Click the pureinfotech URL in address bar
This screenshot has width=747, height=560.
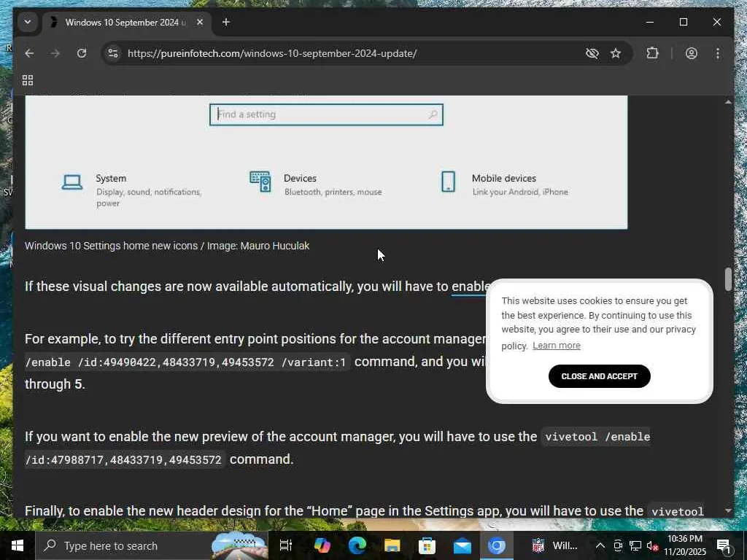coord(272,53)
